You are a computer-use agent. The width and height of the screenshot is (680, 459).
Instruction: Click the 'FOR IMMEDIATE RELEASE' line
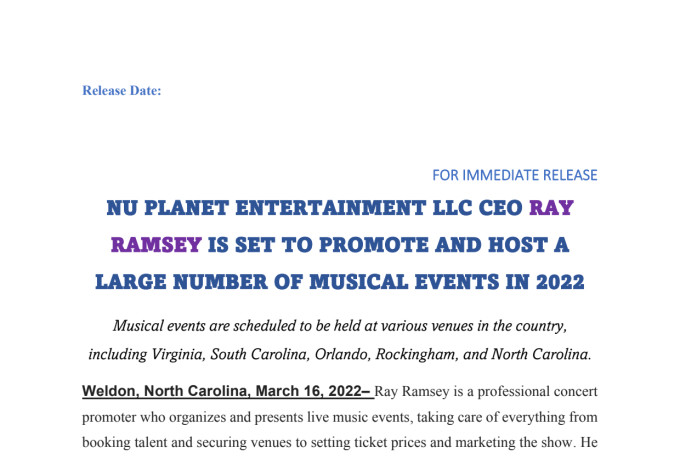pyautogui.click(x=515, y=175)
